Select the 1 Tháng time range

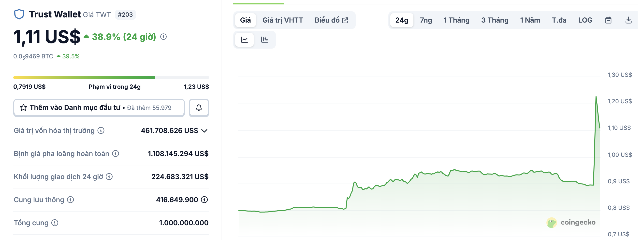click(456, 20)
